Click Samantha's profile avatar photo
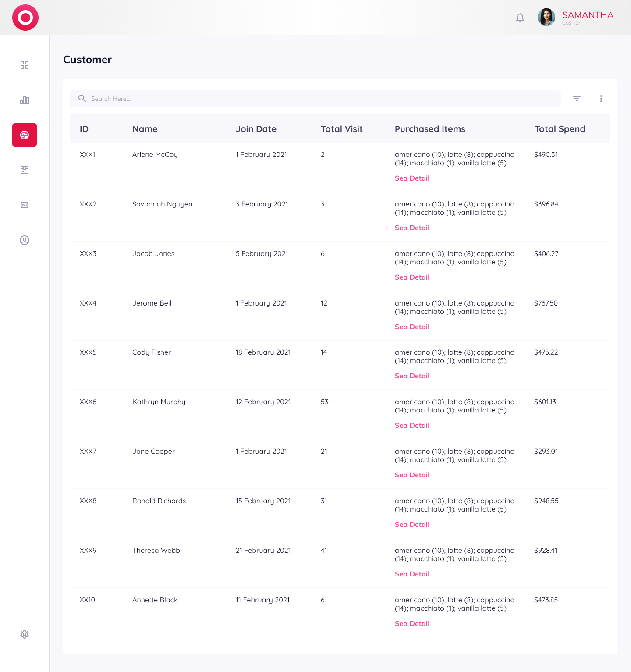Screen dimensions: 631x672 point(546,18)
